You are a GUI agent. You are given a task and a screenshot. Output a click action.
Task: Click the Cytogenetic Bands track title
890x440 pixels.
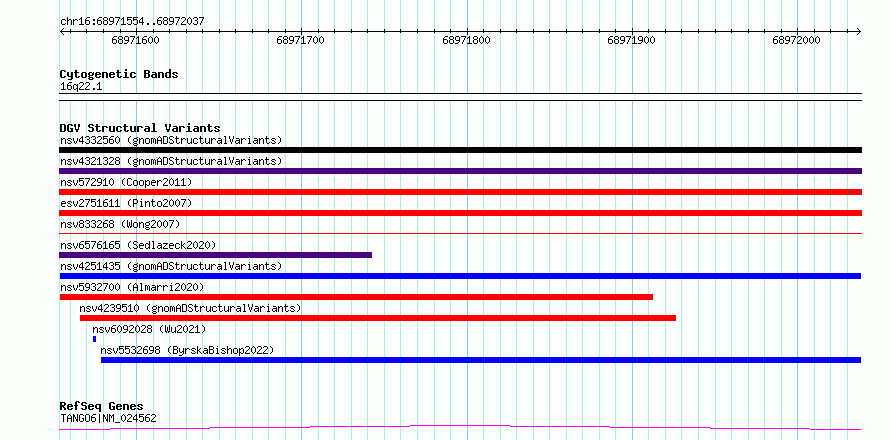coord(119,74)
